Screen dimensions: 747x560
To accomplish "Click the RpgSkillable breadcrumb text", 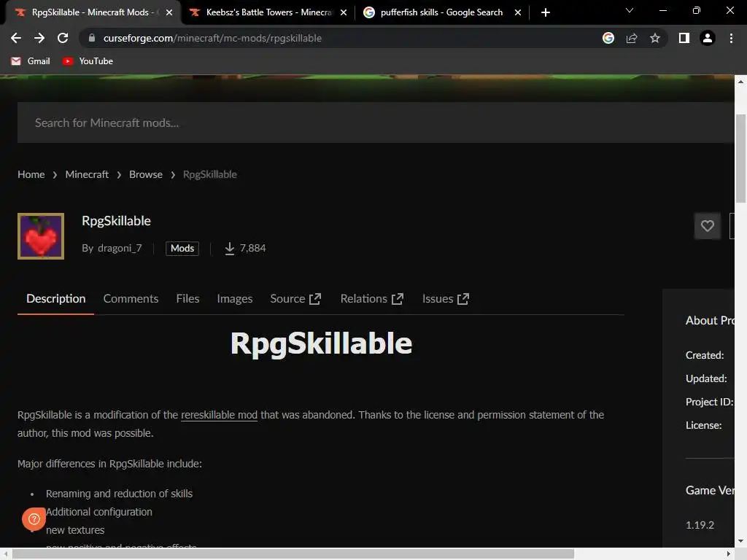I will [x=209, y=174].
